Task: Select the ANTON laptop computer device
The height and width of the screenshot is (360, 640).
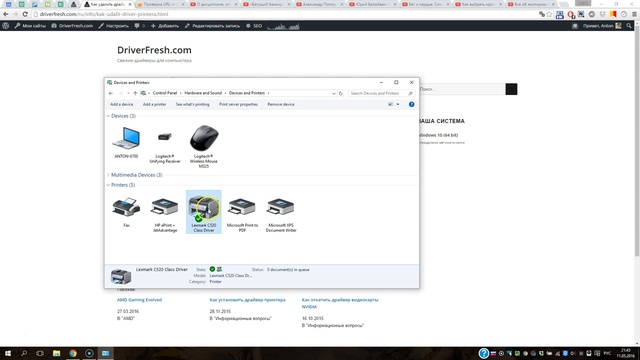Action: (126, 142)
